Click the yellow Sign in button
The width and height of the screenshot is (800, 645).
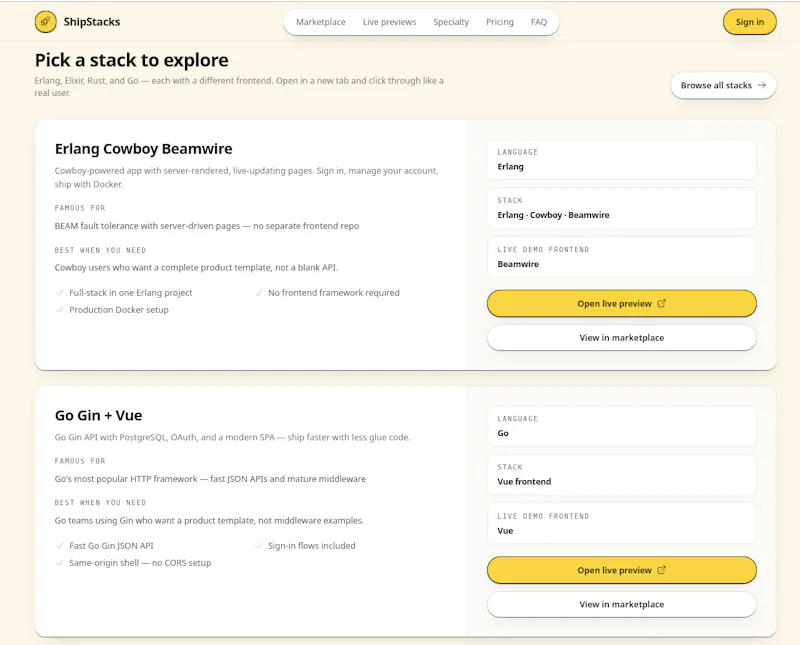(749, 22)
